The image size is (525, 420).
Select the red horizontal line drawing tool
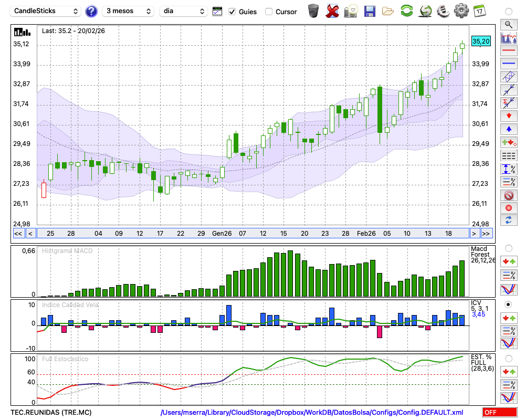(x=508, y=51)
